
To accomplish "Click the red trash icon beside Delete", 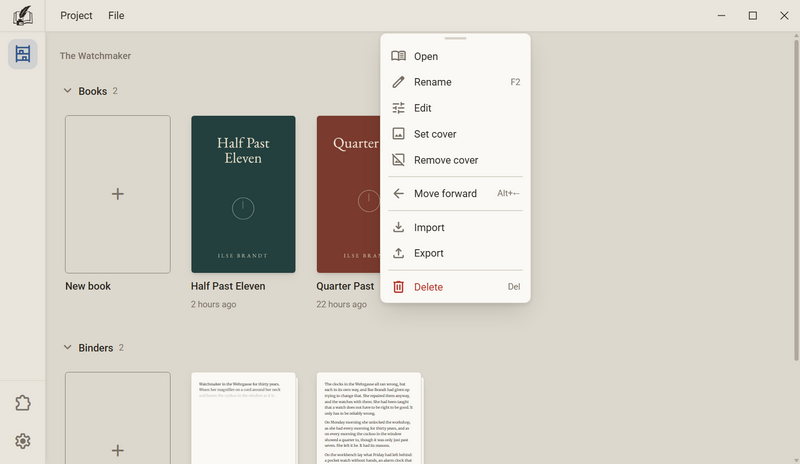I will click(x=398, y=287).
